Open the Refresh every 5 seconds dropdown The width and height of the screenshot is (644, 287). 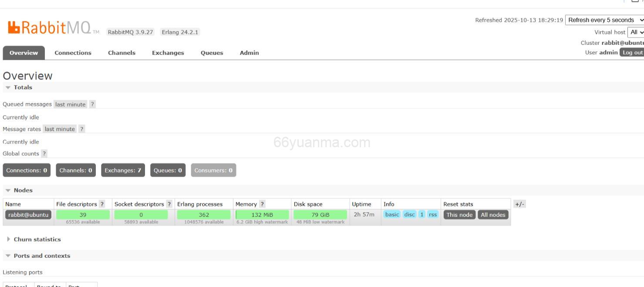pyautogui.click(x=604, y=20)
